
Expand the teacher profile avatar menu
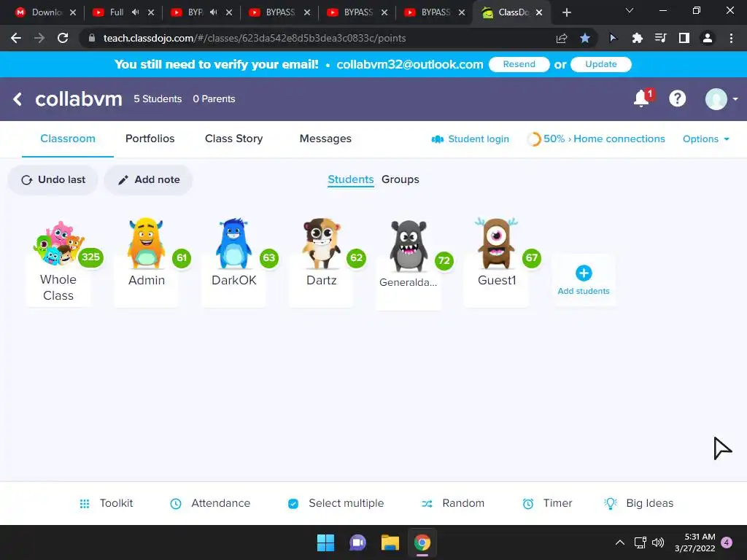point(721,99)
